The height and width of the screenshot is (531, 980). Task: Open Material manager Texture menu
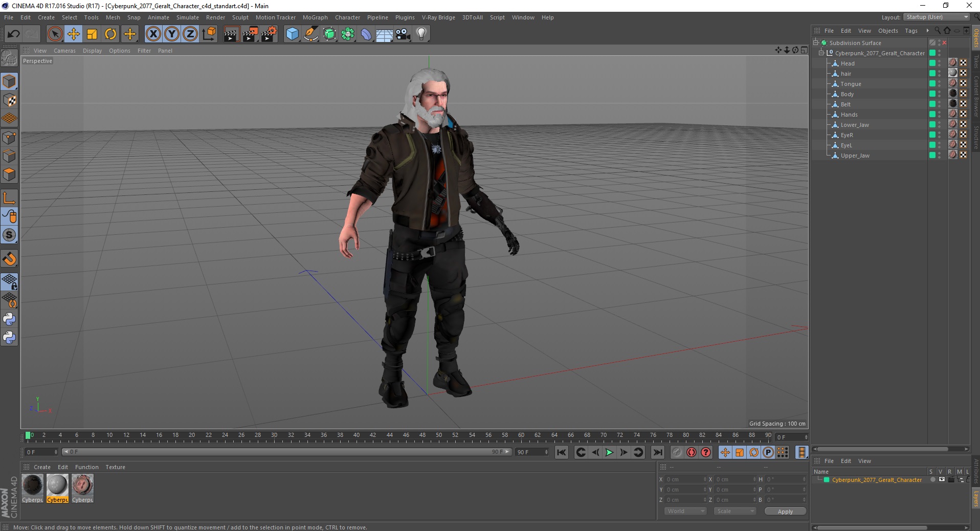point(115,467)
